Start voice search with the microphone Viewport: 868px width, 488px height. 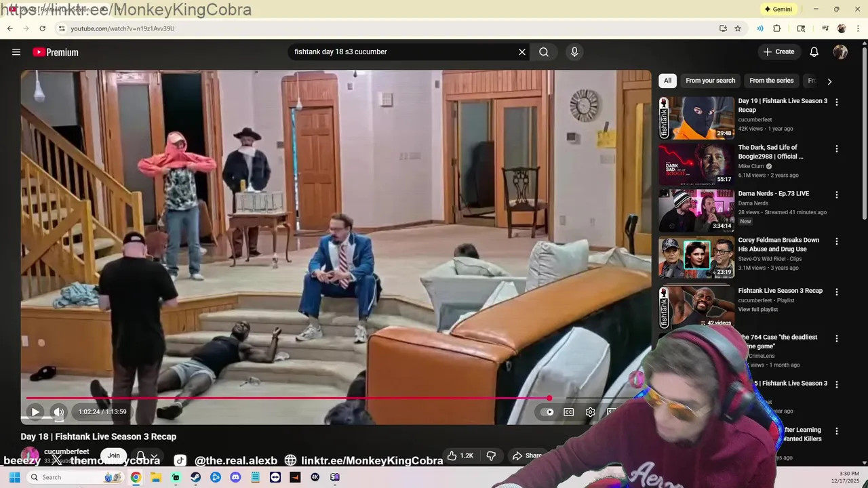[x=574, y=52]
